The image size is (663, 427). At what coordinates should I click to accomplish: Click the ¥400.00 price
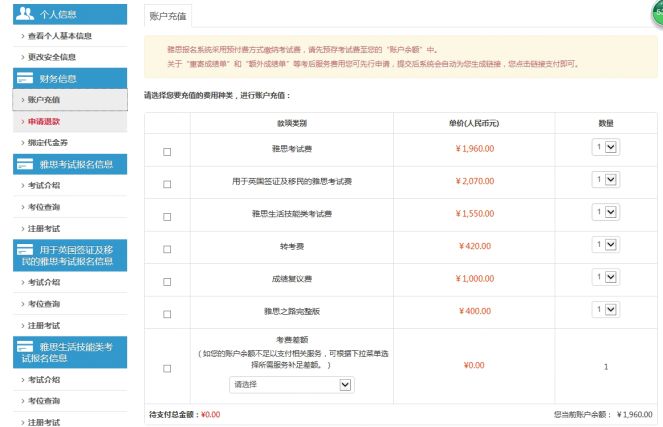(x=475, y=311)
